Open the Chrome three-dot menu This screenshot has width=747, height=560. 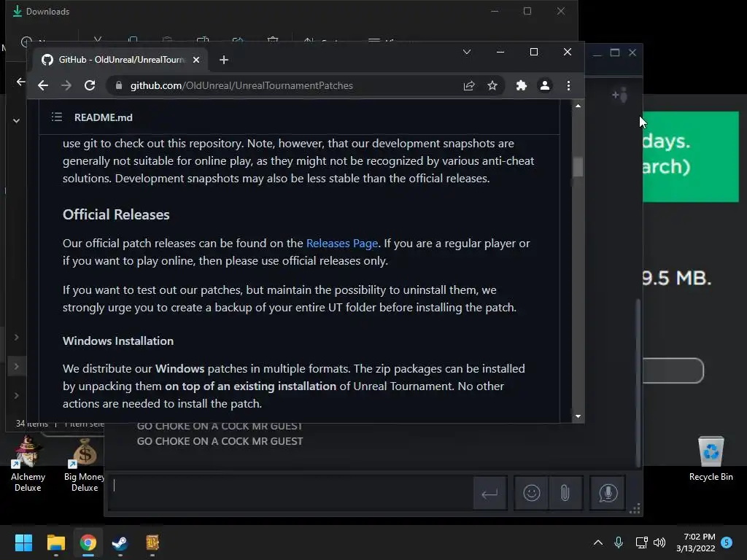568,86
